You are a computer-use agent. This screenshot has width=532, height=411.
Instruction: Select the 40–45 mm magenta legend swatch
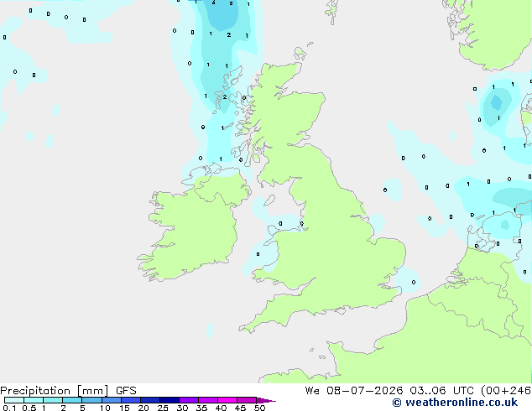(x=227, y=400)
